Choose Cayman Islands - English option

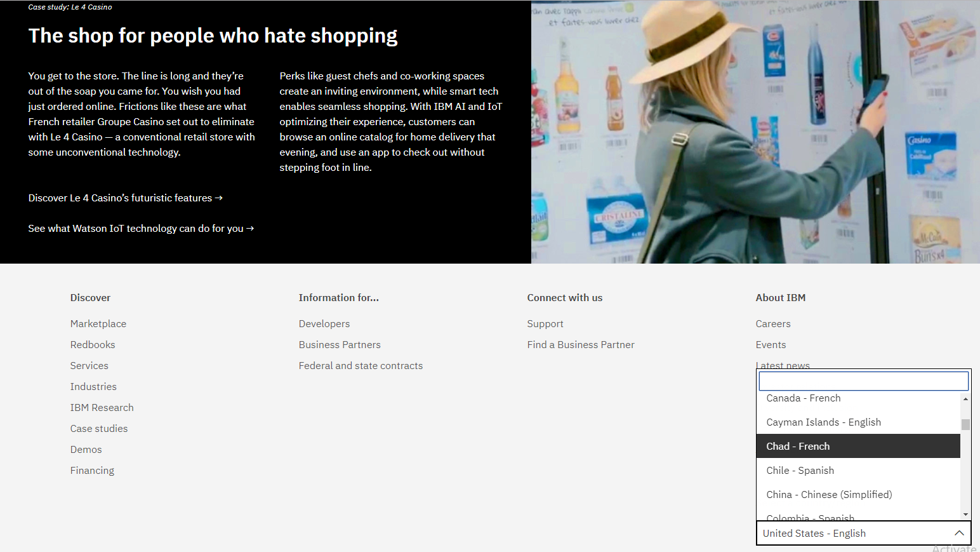858,422
